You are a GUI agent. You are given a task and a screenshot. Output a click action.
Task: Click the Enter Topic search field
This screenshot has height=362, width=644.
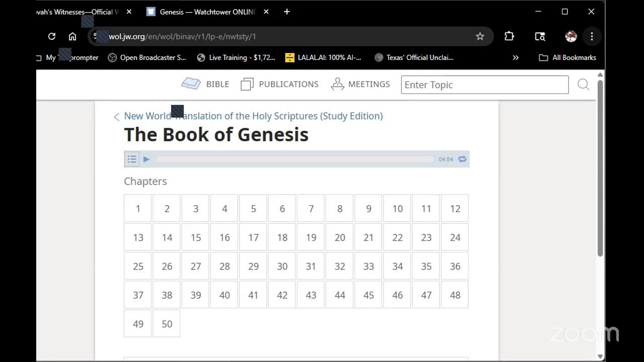click(485, 84)
